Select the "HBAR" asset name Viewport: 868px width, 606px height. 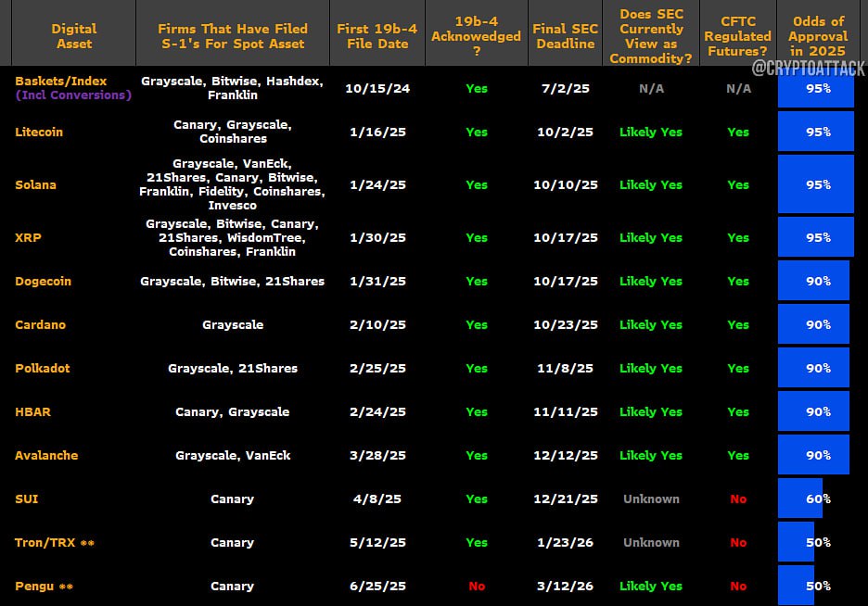pos(32,412)
